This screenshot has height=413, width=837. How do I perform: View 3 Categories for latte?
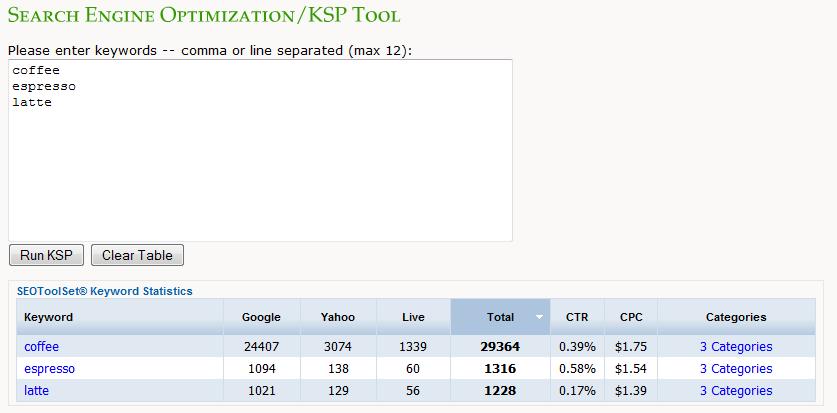[736, 391]
